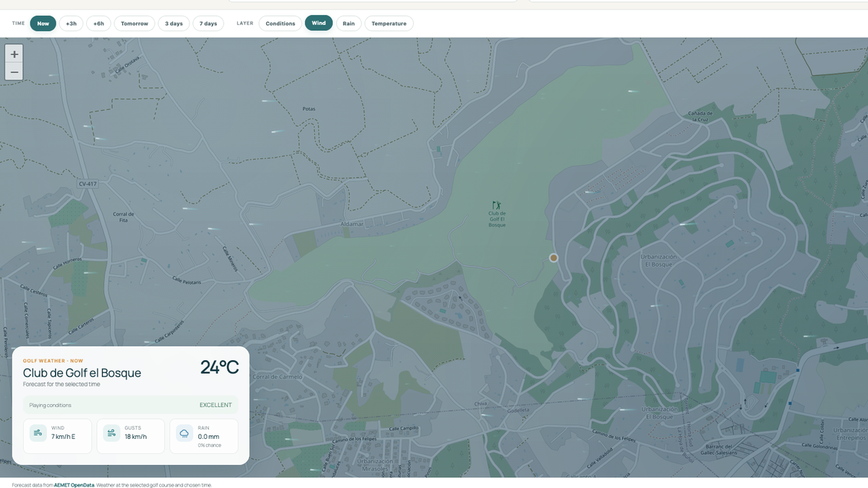The image size is (868, 488).
Task: Show Tomorrow's forecast
Action: pos(135,23)
